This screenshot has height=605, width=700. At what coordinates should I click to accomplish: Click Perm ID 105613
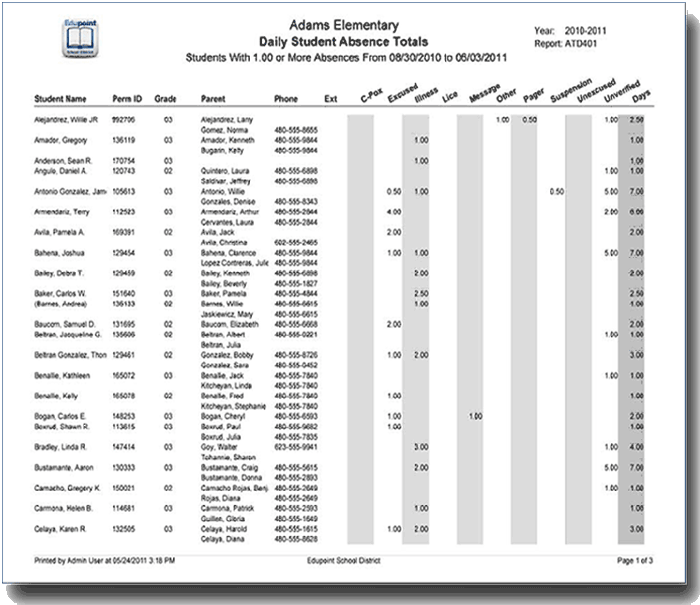pyautogui.click(x=123, y=192)
